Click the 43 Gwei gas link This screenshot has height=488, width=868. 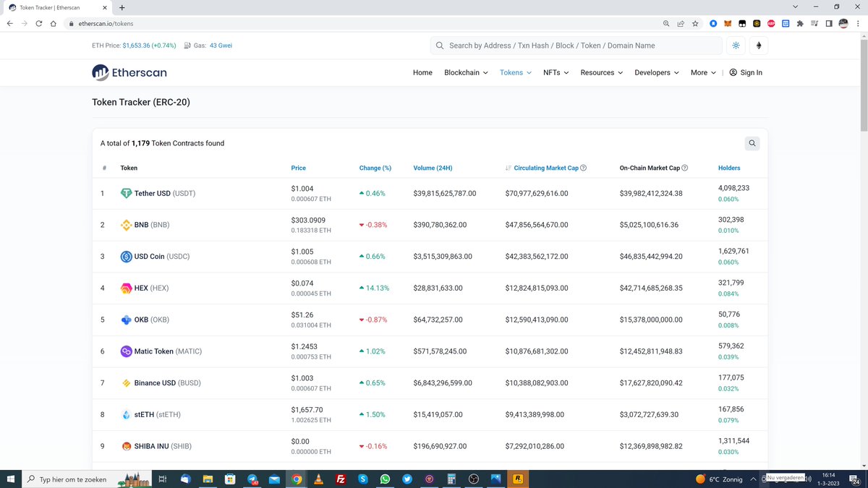pyautogui.click(x=221, y=46)
